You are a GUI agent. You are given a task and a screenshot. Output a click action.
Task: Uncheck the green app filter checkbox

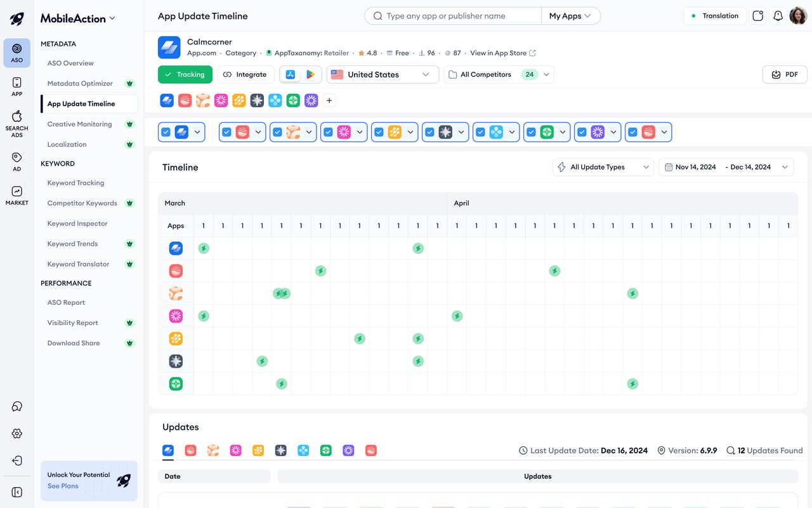pos(531,132)
